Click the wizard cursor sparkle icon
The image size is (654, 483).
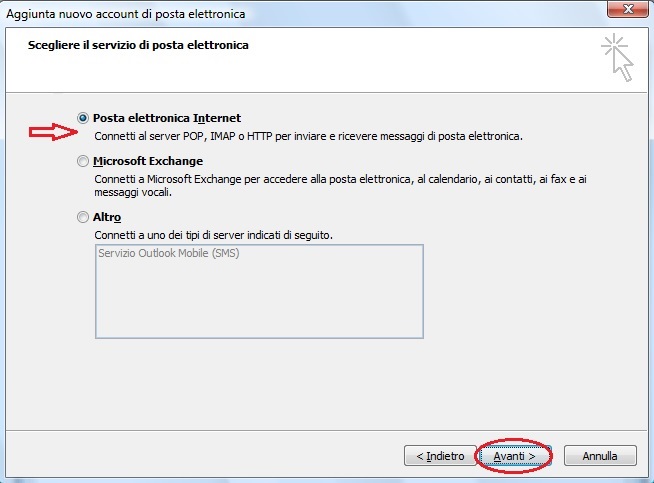(617, 58)
